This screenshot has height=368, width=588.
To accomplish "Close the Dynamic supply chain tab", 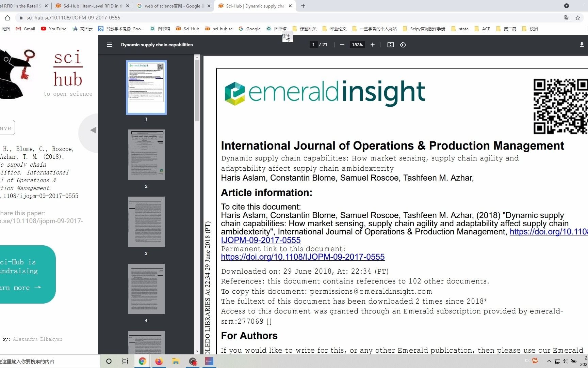I will 290,6.
